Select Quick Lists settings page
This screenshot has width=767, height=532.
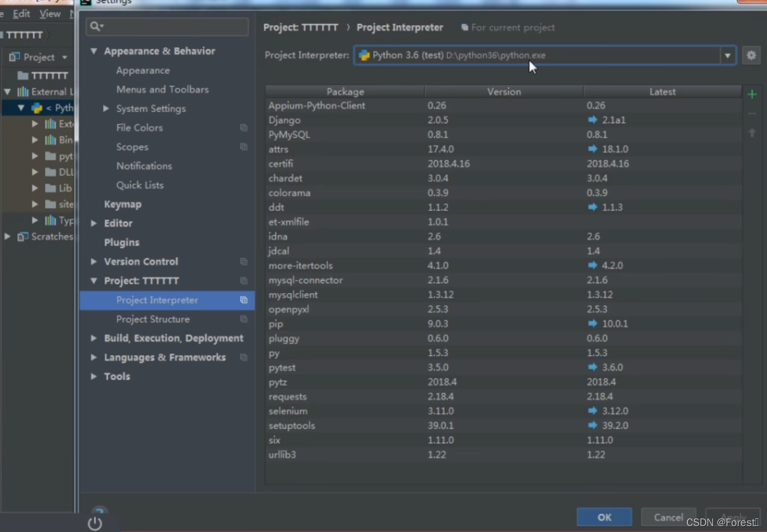coord(139,185)
